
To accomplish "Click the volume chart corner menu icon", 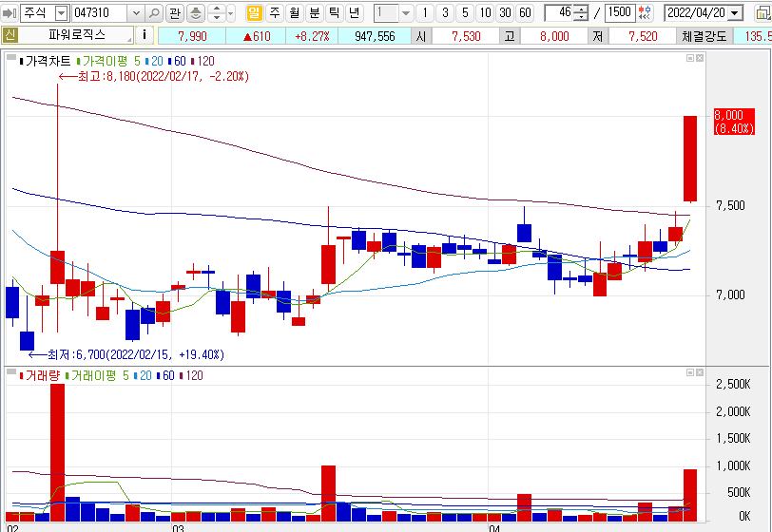I will pos(11,372).
